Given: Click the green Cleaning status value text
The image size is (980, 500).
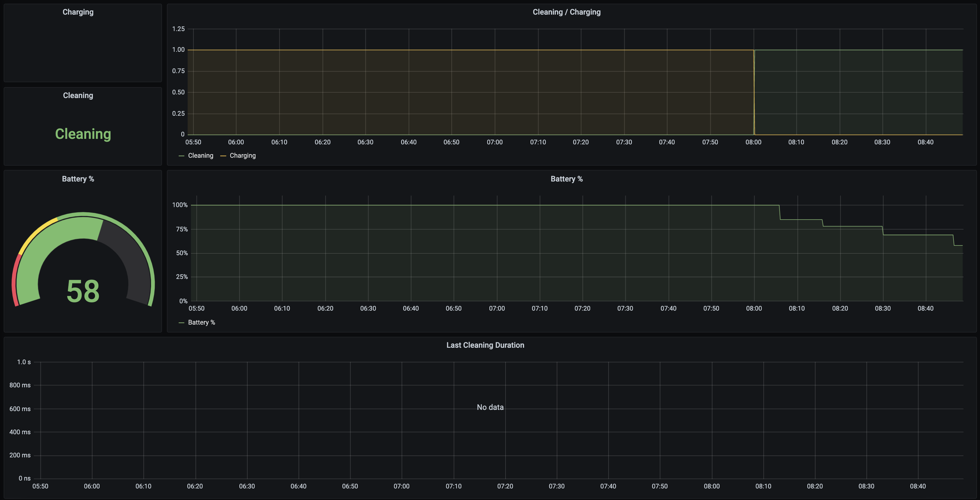Looking at the screenshot, I should pyautogui.click(x=83, y=134).
